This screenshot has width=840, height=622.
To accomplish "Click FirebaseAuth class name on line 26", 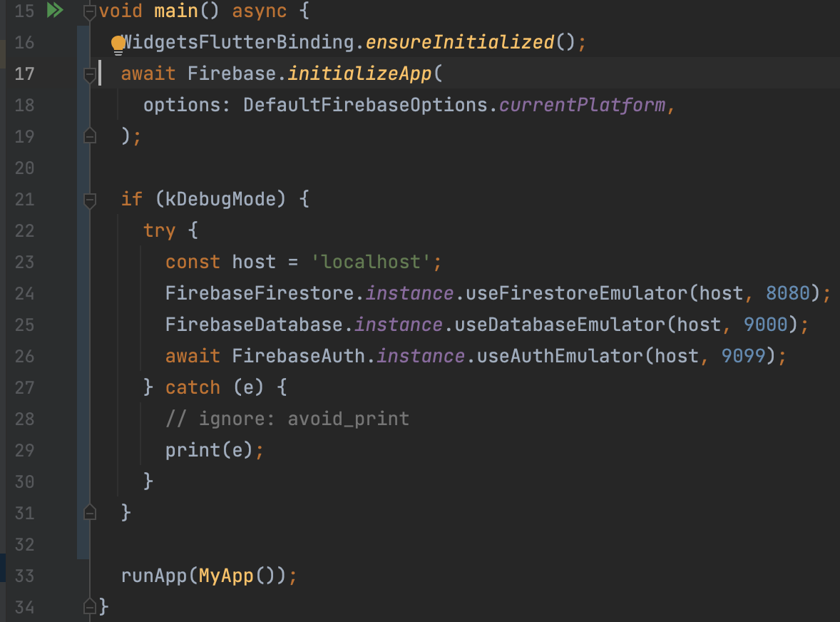I will [298, 356].
